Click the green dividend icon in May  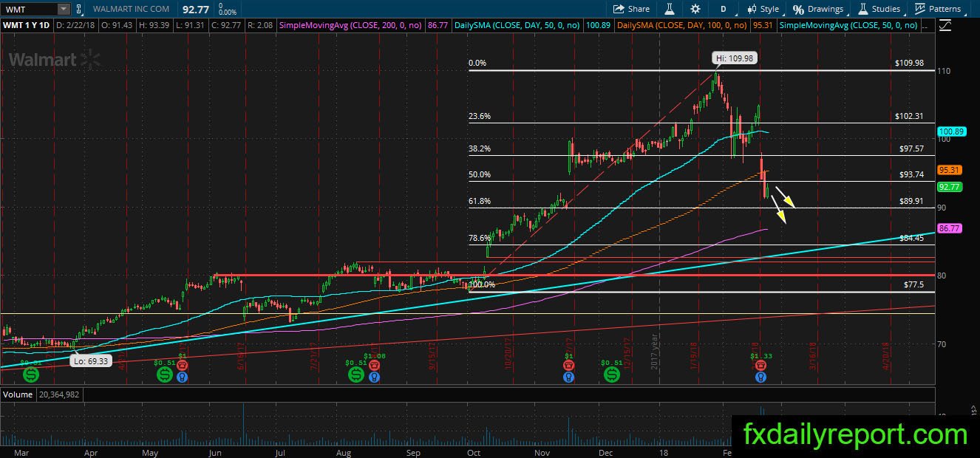(x=164, y=375)
